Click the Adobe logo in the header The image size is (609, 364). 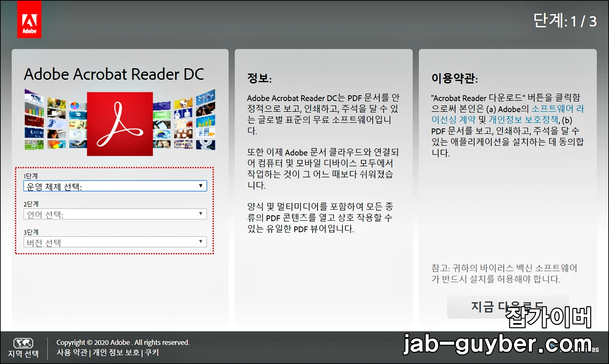coord(29,19)
